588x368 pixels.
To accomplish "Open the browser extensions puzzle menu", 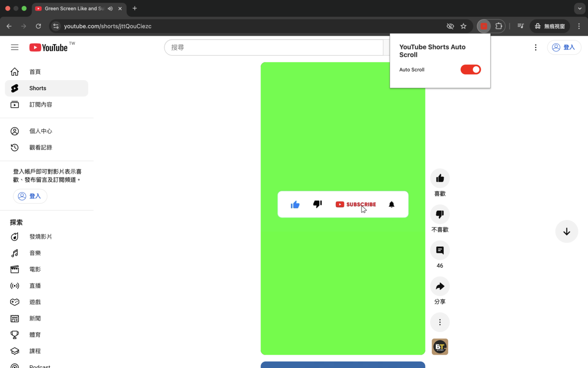I will click(x=499, y=26).
